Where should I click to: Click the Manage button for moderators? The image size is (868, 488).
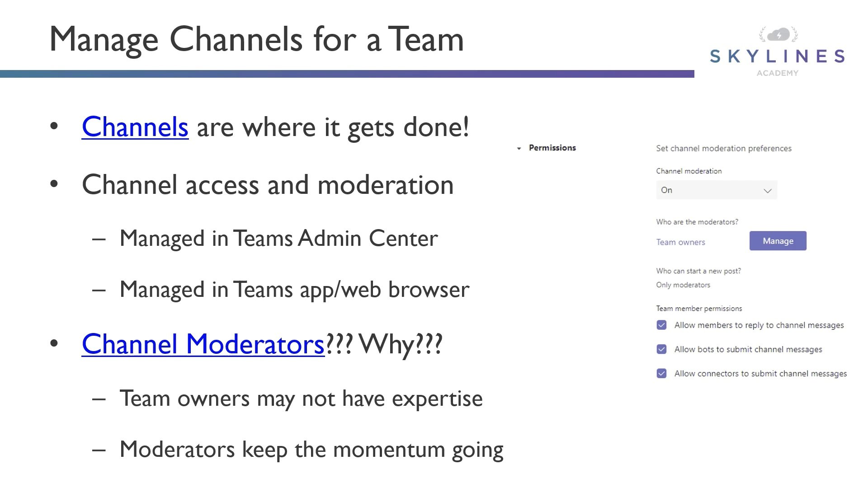[x=778, y=241]
